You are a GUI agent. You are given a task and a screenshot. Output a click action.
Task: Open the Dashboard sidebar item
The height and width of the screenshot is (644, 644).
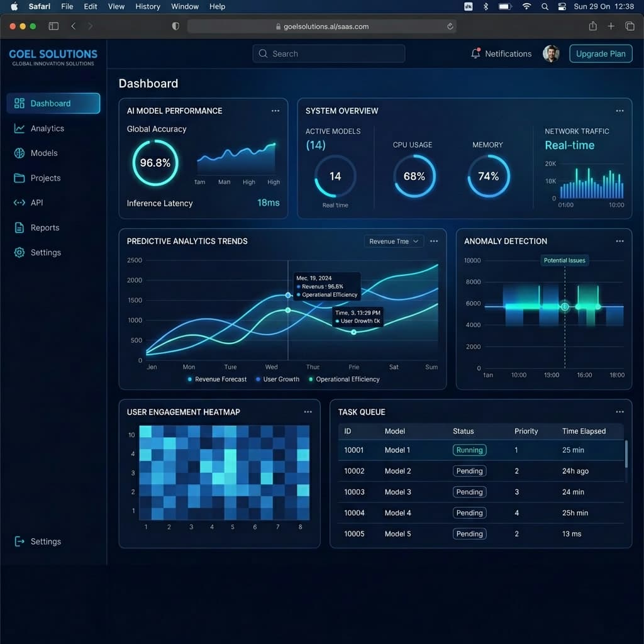[53, 103]
